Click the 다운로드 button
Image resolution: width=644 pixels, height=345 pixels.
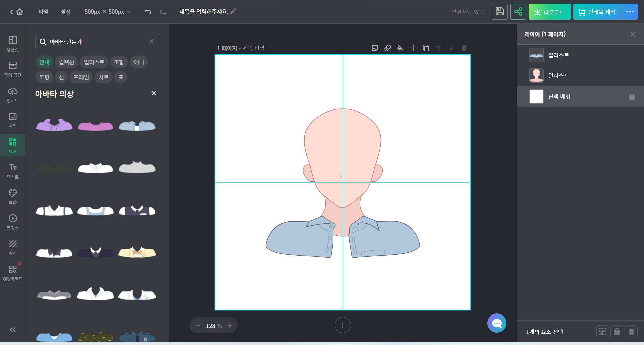(x=549, y=12)
